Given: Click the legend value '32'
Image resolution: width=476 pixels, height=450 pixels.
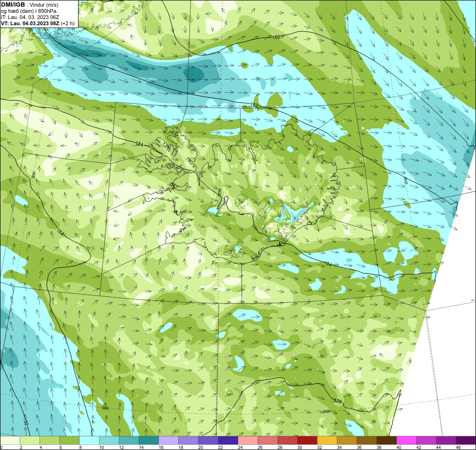Looking at the screenshot, I should click(319, 447).
